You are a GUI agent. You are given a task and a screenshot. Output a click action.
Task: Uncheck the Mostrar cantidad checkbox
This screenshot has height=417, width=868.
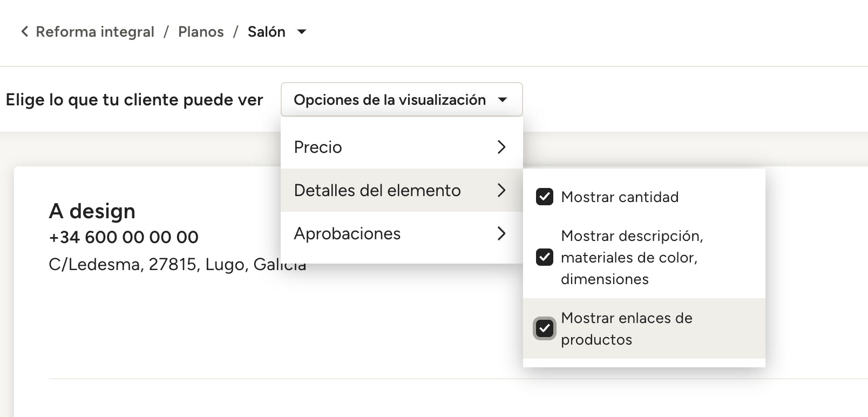click(544, 197)
